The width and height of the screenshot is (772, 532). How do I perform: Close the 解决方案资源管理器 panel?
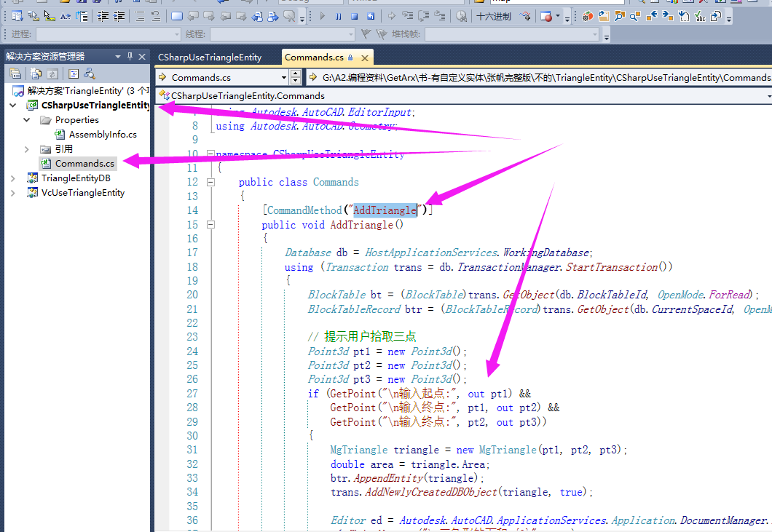click(142, 57)
